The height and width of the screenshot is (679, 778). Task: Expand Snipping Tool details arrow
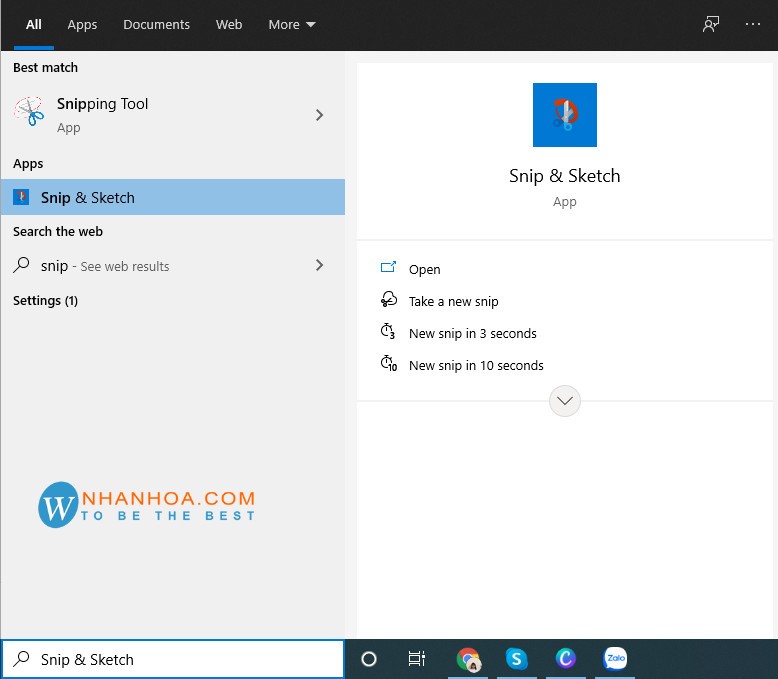click(320, 115)
